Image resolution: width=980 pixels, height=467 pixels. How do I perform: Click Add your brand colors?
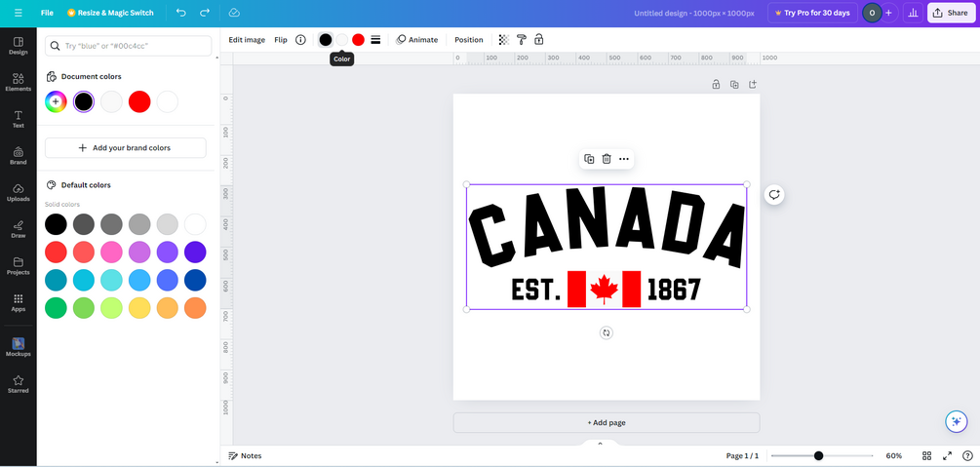126,148
